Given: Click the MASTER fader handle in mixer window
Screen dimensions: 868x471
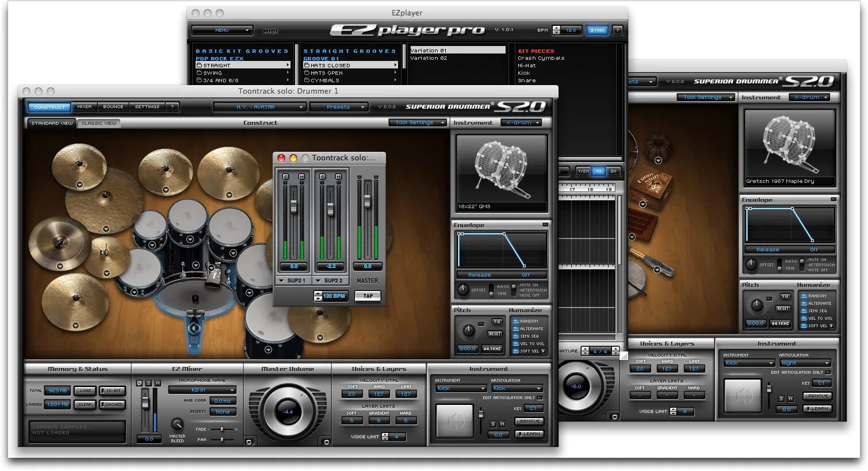Looking at the screenshot, I should point(368,201).
